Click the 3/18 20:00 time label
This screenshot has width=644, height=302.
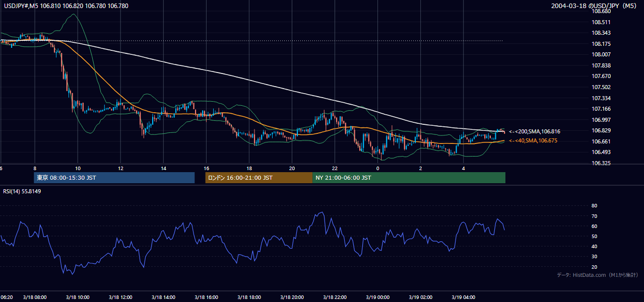(x=292, y=297)
